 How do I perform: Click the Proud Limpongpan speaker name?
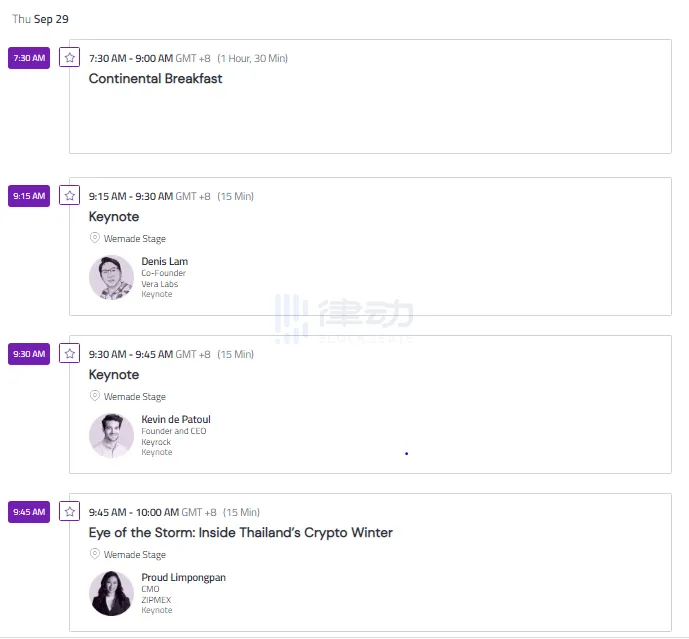pyautogui.click(x=183, y=578)
